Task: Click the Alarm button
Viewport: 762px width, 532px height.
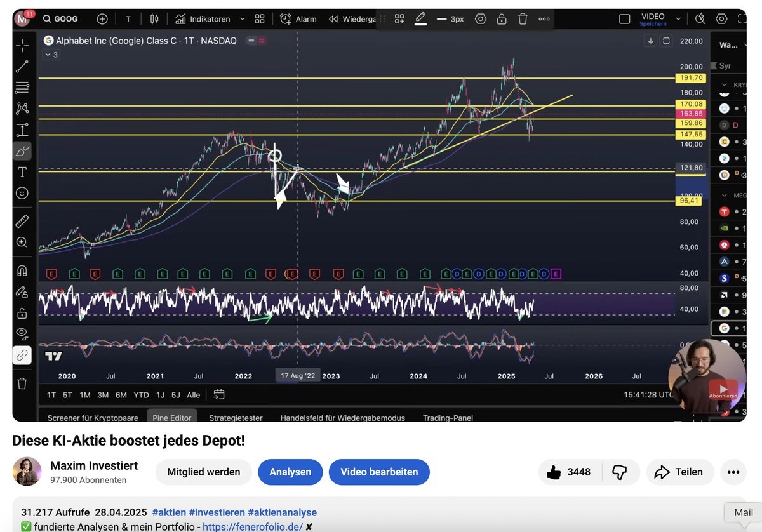Action: coord(298,19)
